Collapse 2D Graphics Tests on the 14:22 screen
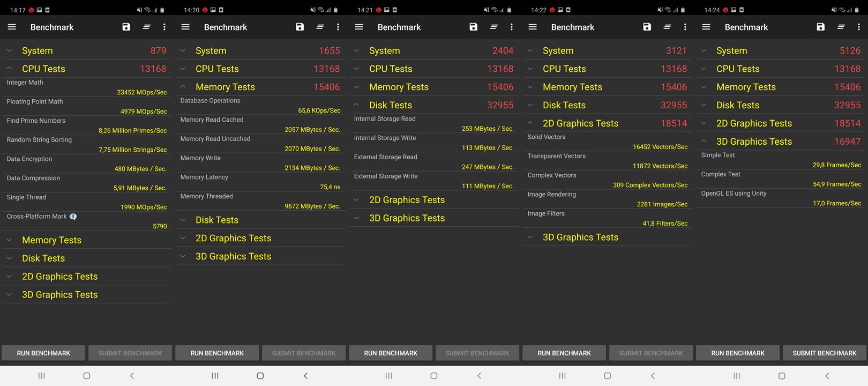This screenshot has height=386, width=868. (x=608, y=123)
